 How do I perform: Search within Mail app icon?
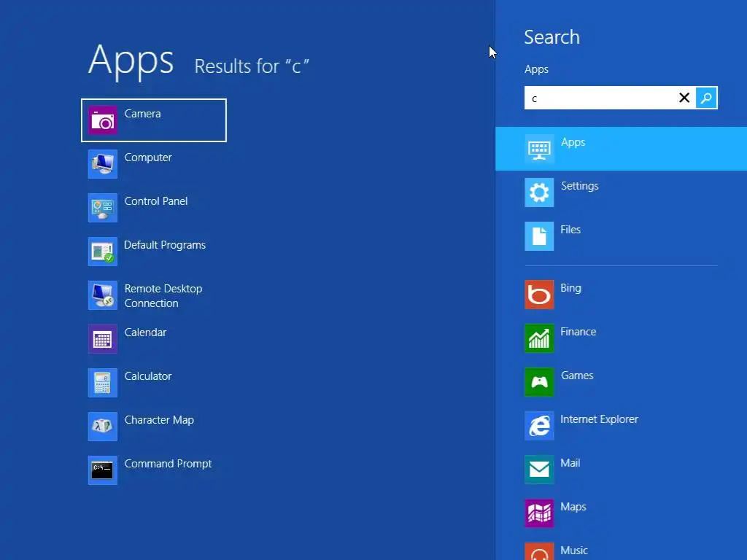pos(539,470)
